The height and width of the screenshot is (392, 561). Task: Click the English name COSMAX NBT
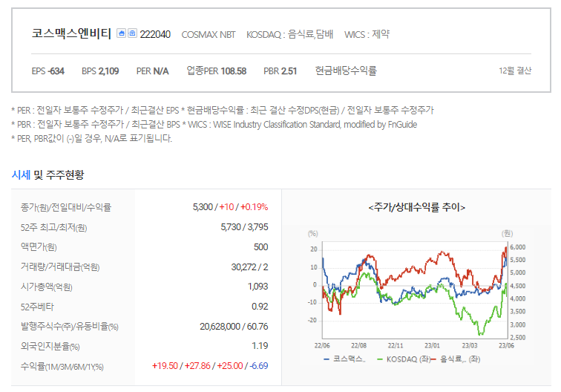click(x=209, y=34)
